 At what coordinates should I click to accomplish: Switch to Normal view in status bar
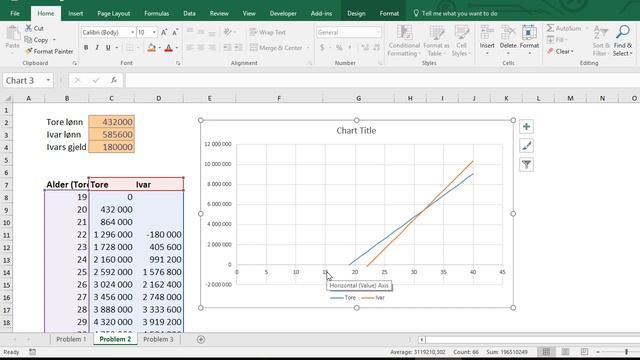(x=546, y=352)
